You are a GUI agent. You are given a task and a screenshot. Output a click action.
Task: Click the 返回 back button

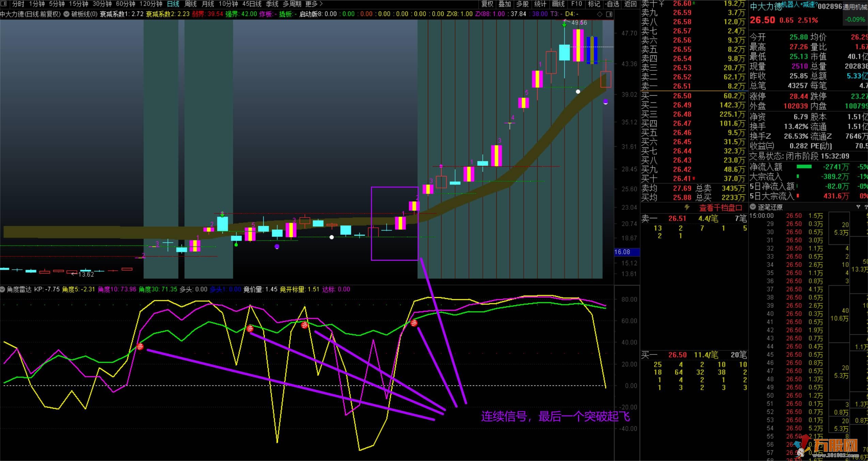pyautogui.click(x=630, y=4)
